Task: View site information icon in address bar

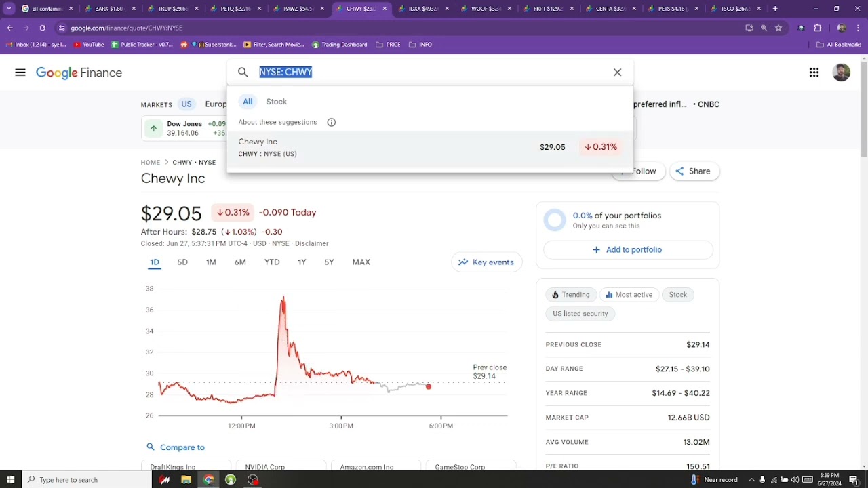Action: [62, 28]
